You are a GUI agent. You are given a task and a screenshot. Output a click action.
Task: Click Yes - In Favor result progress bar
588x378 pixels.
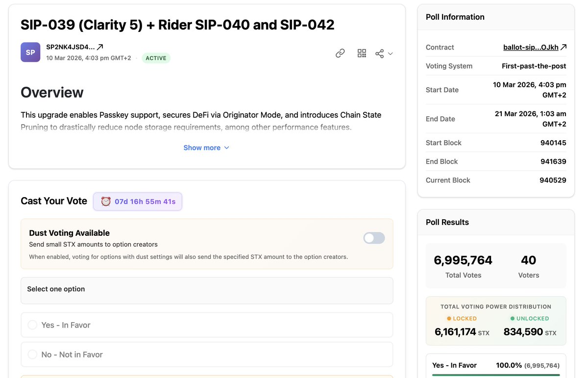pos(496,375)
